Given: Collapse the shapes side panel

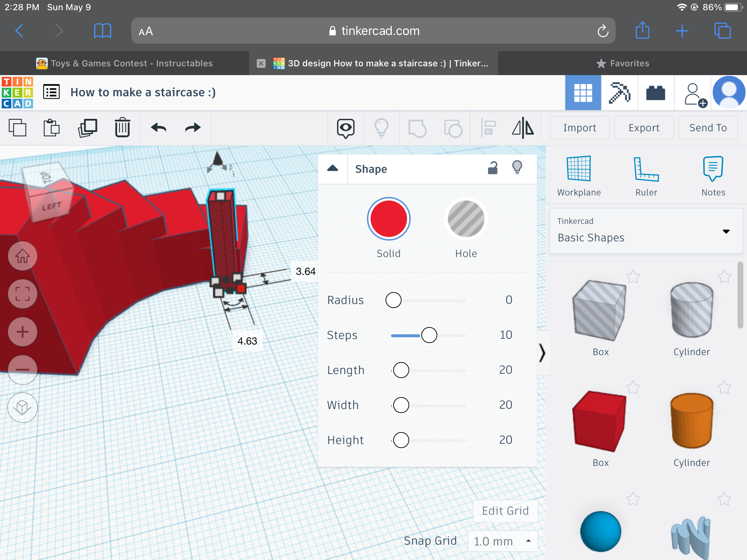Looking at the screenshot, I should (x=542, y=353).
